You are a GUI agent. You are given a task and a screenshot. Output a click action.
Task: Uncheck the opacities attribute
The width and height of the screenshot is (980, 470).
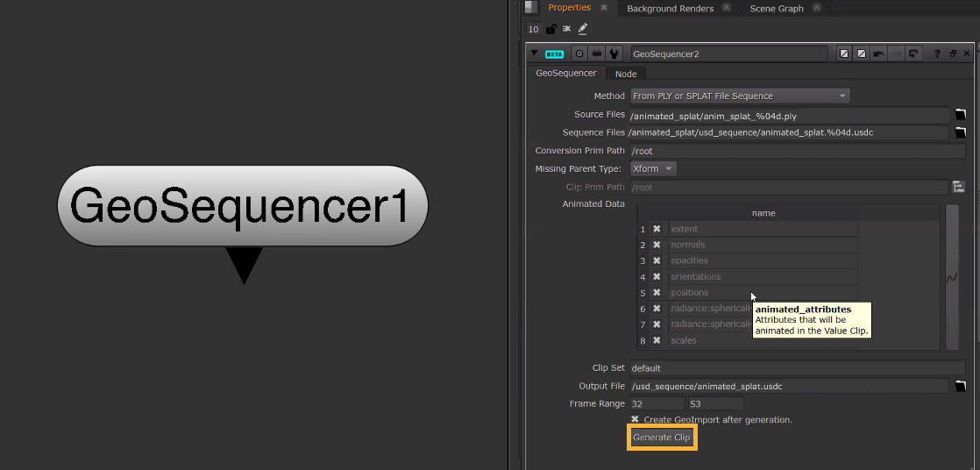pyautogui.click(x=657, y=260)
